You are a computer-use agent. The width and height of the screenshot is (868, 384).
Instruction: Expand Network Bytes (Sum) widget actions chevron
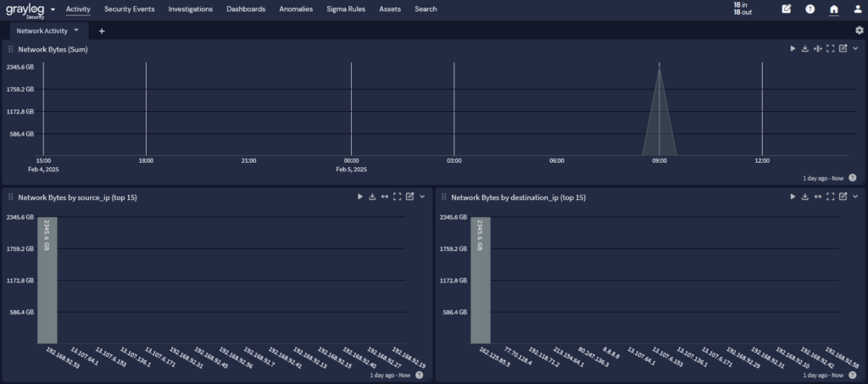coord(855,49)
